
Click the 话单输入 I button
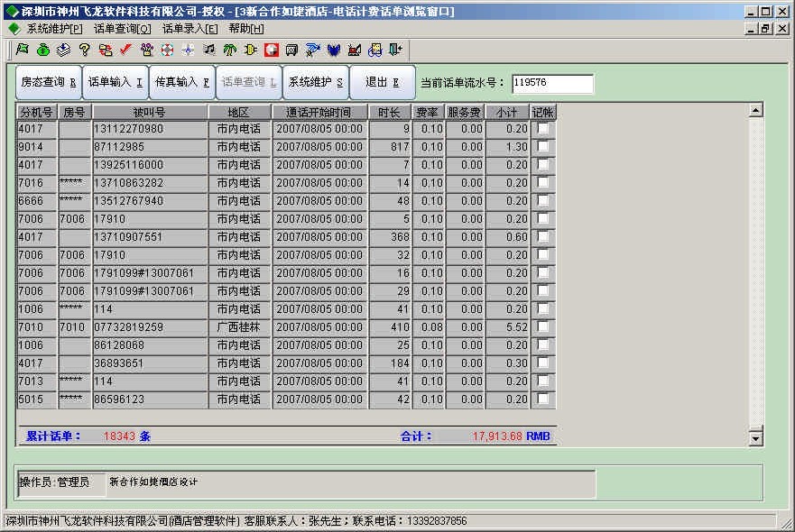pos(116,82)
